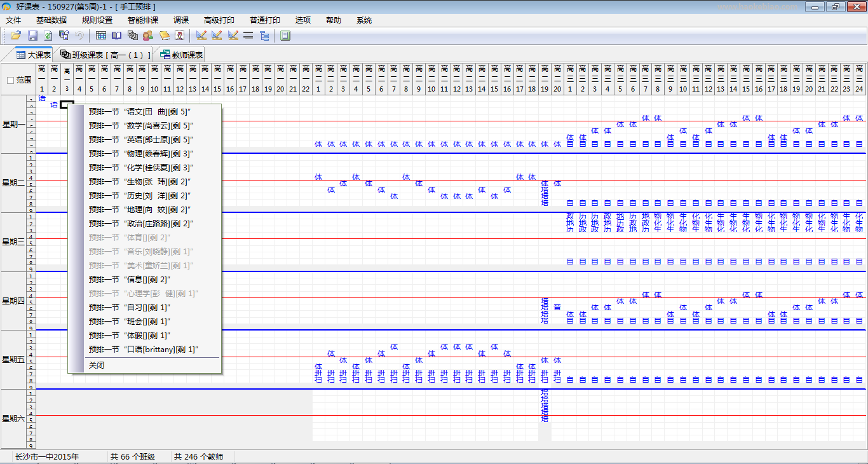Image resolution: width=868 pixels, height=464 pixels.
Task: Click the yellow book toolbar icon
Action: pyautogui.click(x=164, y=36)
